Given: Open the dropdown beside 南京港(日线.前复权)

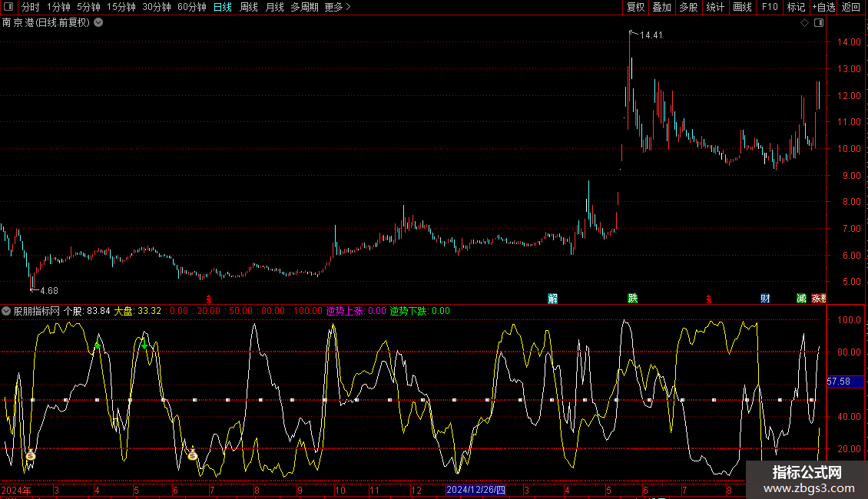Looking at the screenshot, I should pos(98,23).
